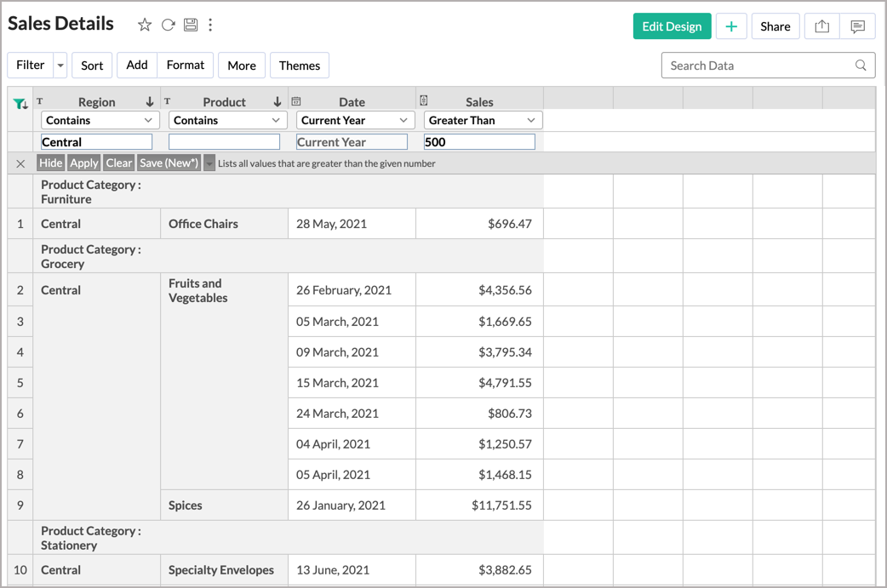
Task: Expand the Save (New*) dropdown arrow
Action: click(209, 163)
